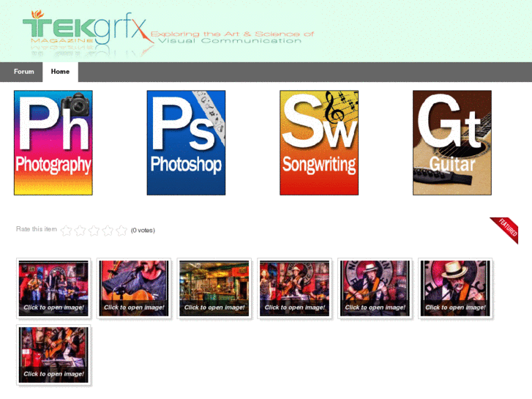Image resolution: width=532 pixels, height=399 pixels.
Task: Open thumbnail of woman and guitarist in hat
Action: point(294,288)
